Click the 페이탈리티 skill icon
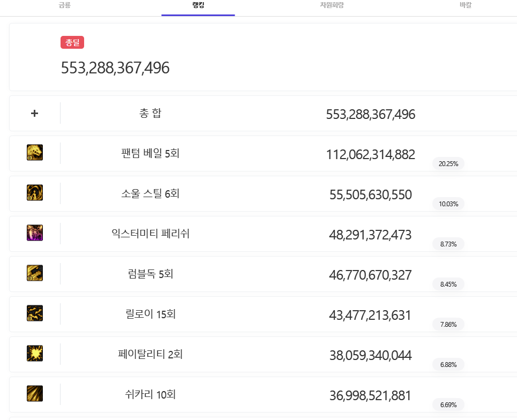This screenshot has height=420, width=517. [x=35, y=354]
